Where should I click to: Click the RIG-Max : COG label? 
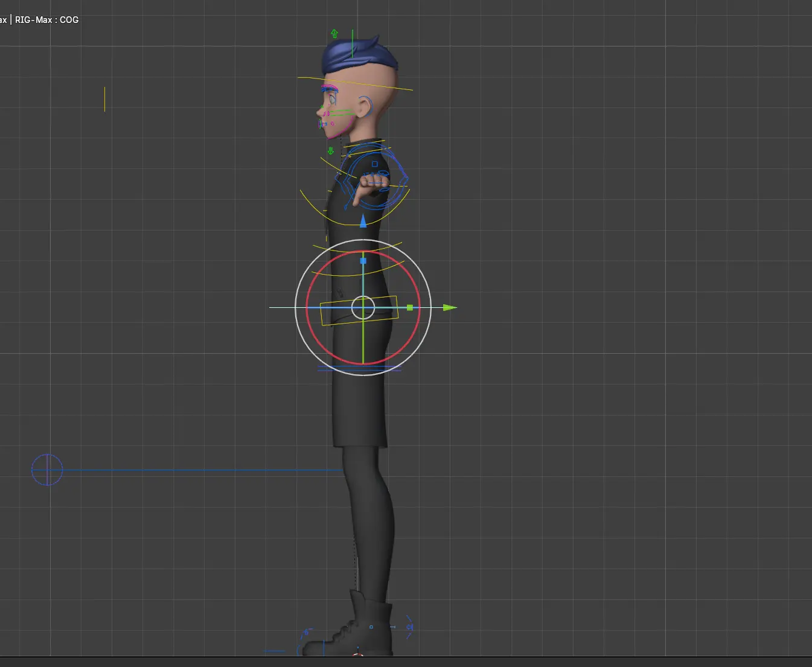[x=46, y=20]
